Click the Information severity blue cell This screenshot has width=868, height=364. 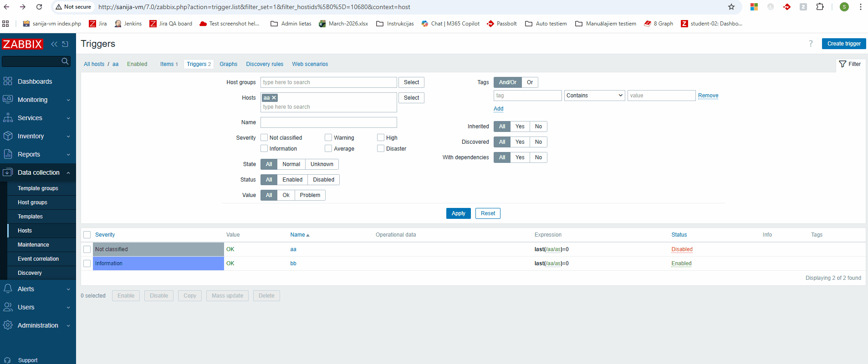[158, 263]
